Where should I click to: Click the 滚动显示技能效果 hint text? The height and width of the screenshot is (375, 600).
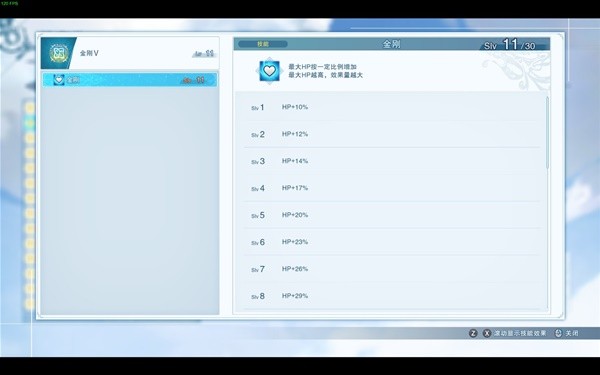point(520,333)
